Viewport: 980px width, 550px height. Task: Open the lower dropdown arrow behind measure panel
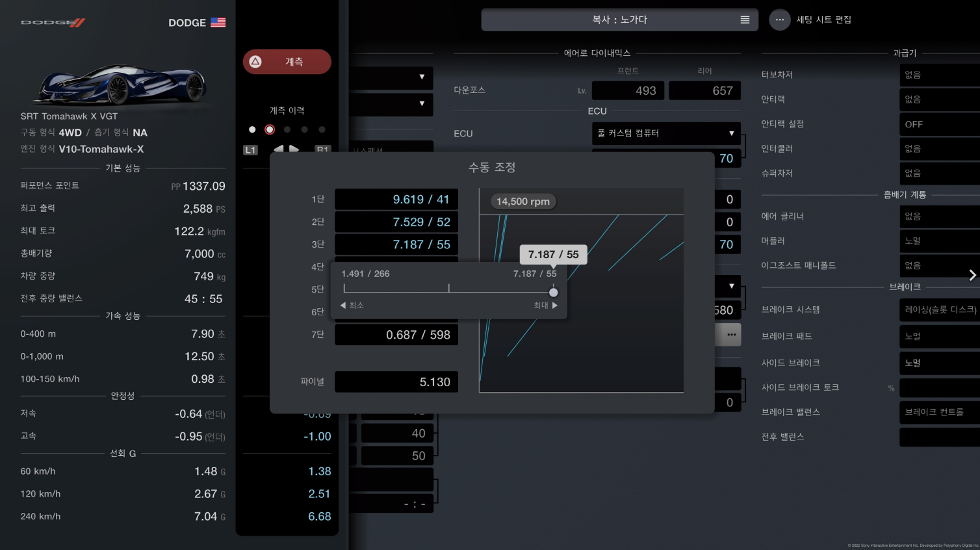422,103
